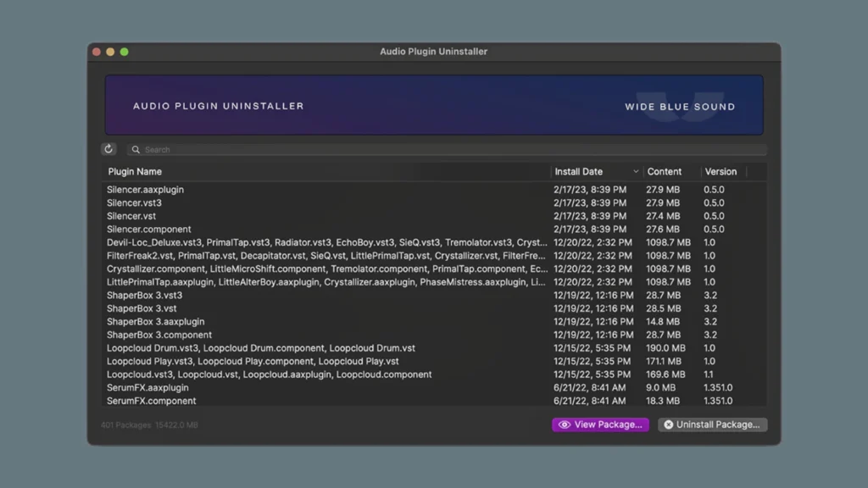Click the green full-screen window button
868x488 pixels.
click(x=125, y=52)
